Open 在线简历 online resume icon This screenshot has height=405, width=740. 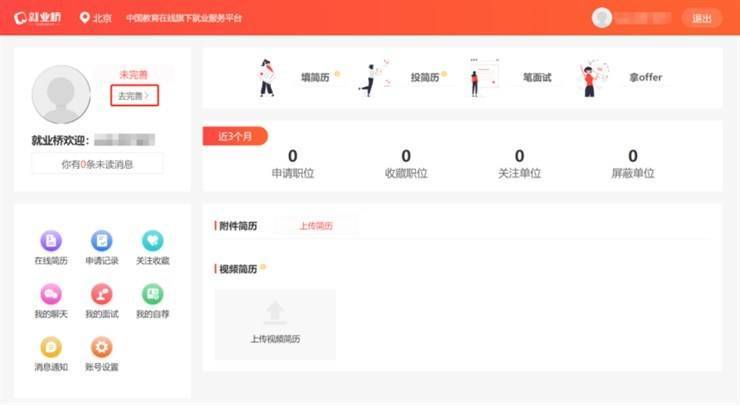pyautogui.click(x=51, y=241)
